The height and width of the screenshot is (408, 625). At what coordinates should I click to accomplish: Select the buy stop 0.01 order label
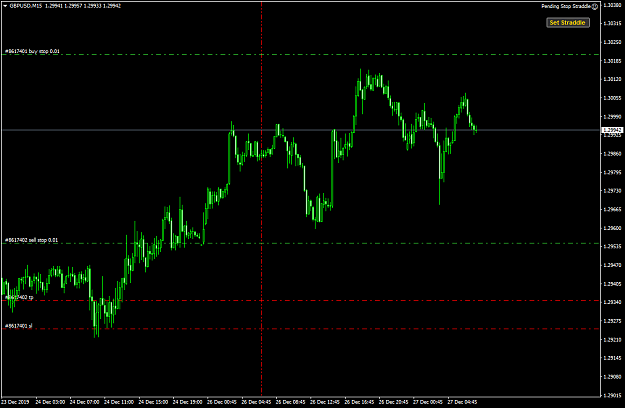[32, 51]
